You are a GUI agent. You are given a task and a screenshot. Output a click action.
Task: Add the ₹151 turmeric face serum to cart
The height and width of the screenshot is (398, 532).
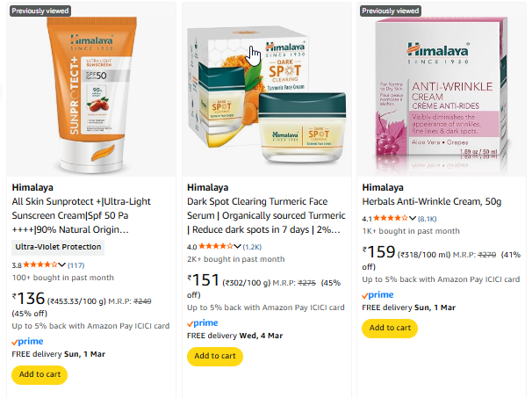pos(215,356)
